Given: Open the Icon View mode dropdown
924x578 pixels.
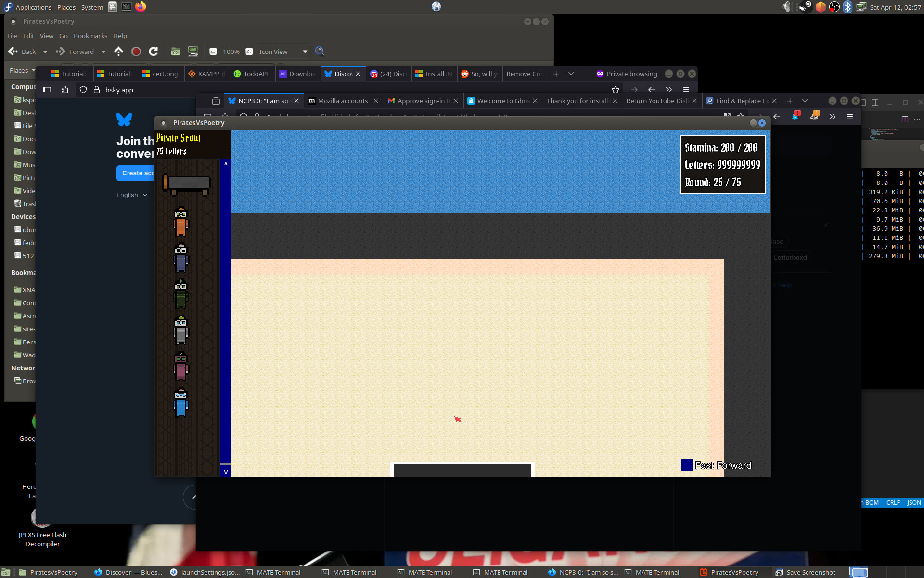Looking at the screenshot, I should coord(282,52).
